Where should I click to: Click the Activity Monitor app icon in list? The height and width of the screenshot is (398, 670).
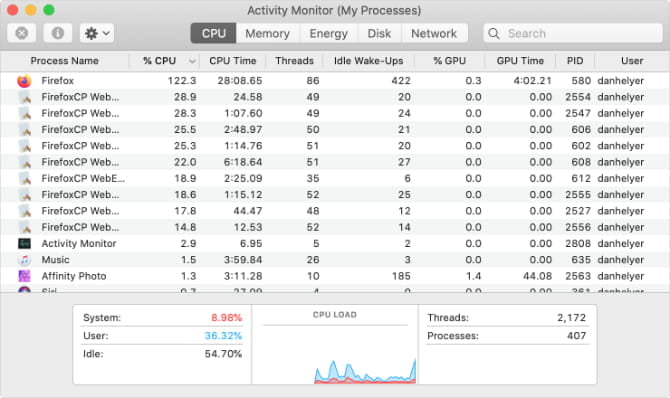(24, 243)
